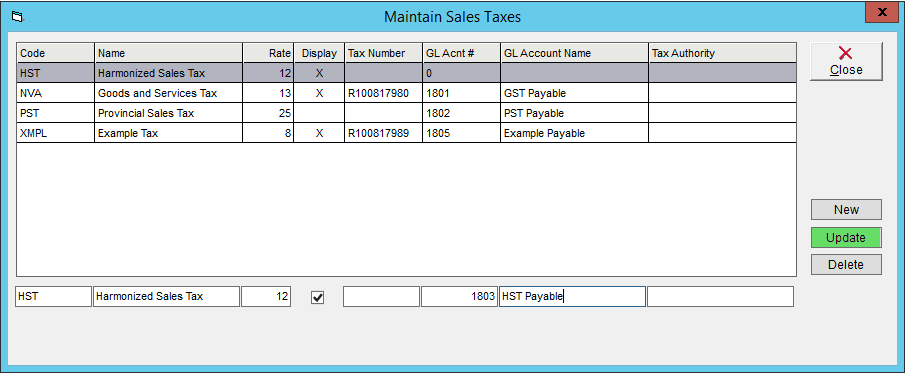Click the Delete button

point(846,265)
